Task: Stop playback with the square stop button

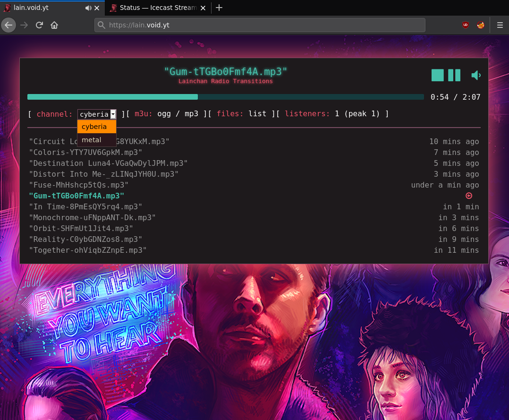Action: (437, 75)
